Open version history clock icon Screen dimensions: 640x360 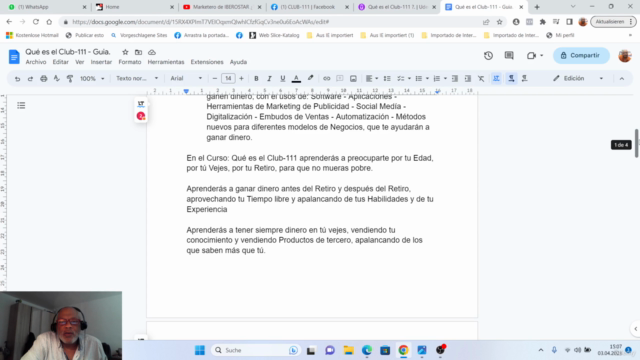coord(489,56)
